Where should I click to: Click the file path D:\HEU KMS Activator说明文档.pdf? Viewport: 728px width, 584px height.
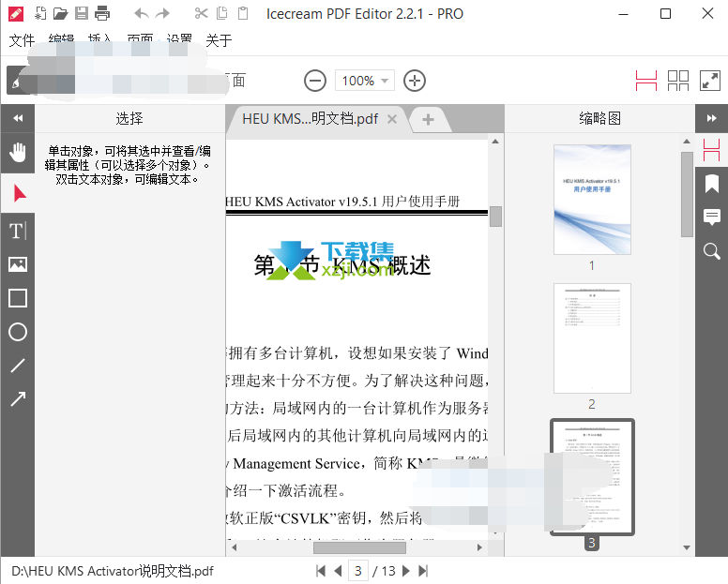pos(113,571)
